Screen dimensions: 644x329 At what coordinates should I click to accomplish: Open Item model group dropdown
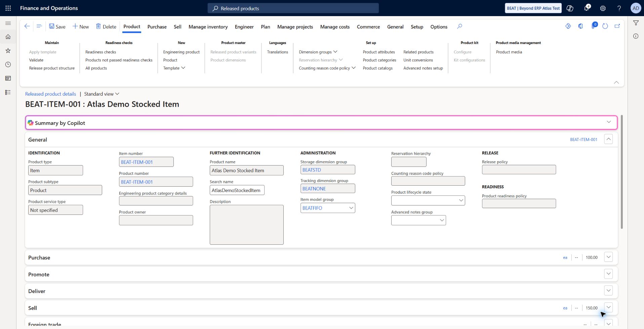pyautogui.click(x=351, y=208)
